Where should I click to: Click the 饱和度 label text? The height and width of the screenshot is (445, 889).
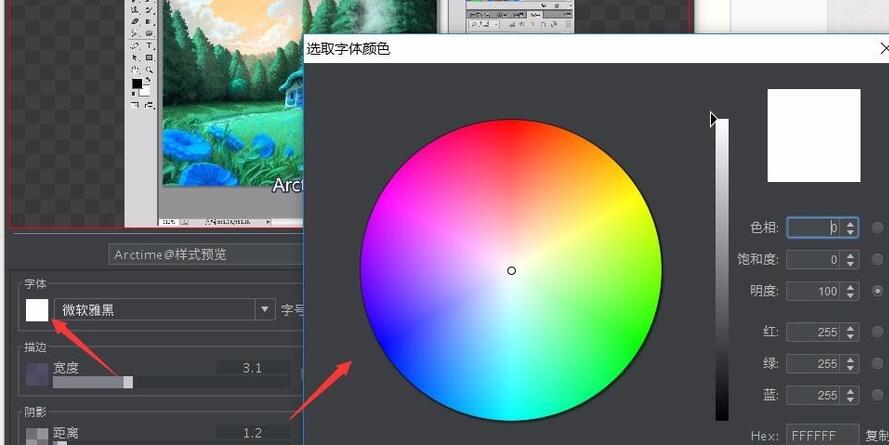coord(757,260)
